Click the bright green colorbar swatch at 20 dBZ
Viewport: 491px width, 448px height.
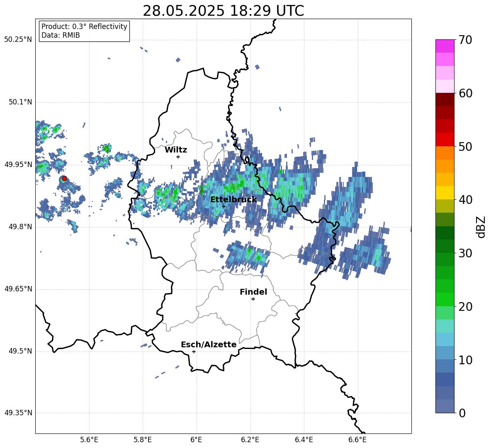[445, 299]
